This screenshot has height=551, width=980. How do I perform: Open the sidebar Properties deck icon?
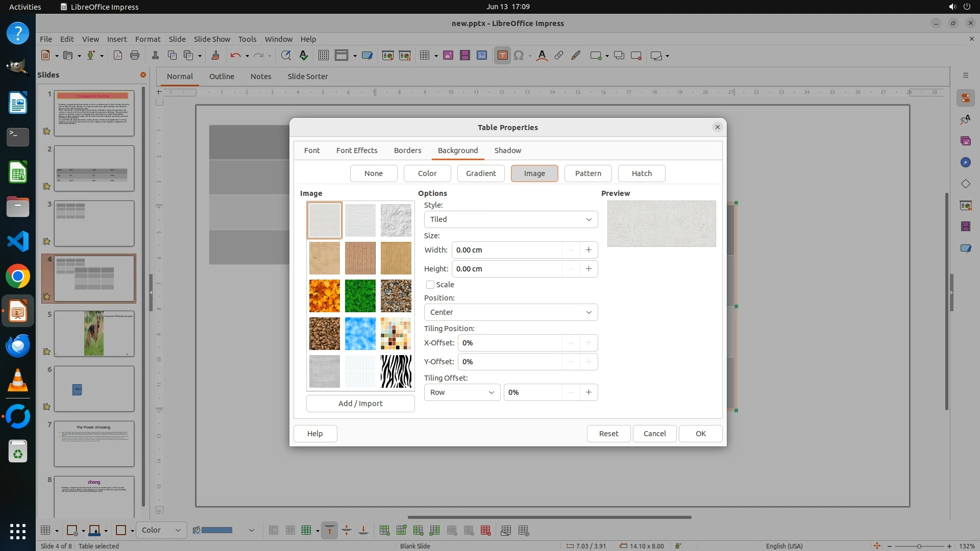(965, 98)
